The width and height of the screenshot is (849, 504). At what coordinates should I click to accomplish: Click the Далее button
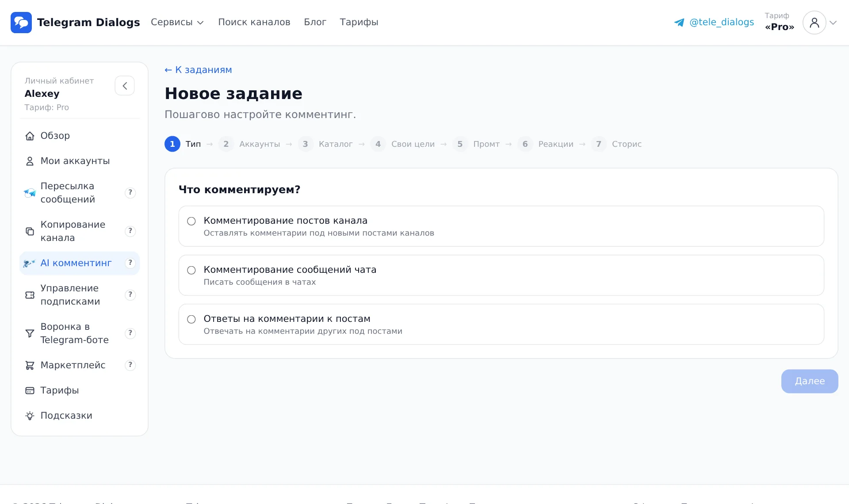pyautogui.click(x=810, y=381)
